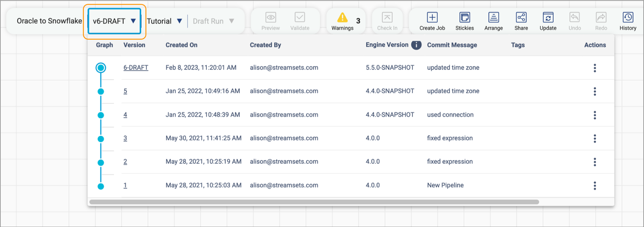Click the Commit Message column header
Screen dimensions: 644x227
452,45
